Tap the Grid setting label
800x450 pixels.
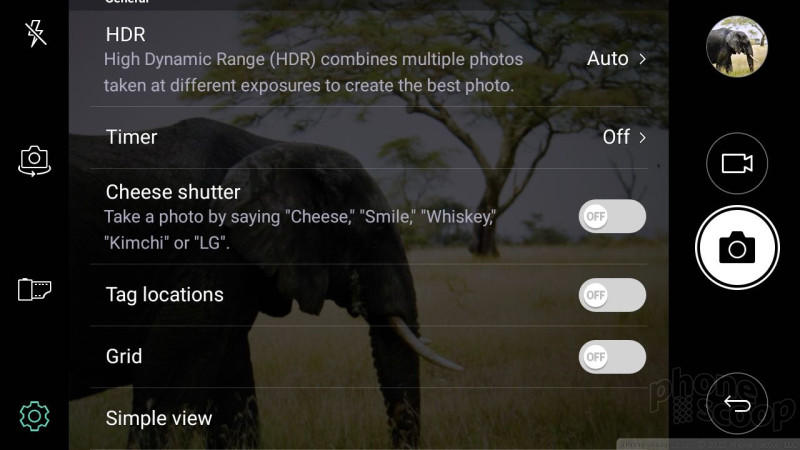click(x=123, y=356)
